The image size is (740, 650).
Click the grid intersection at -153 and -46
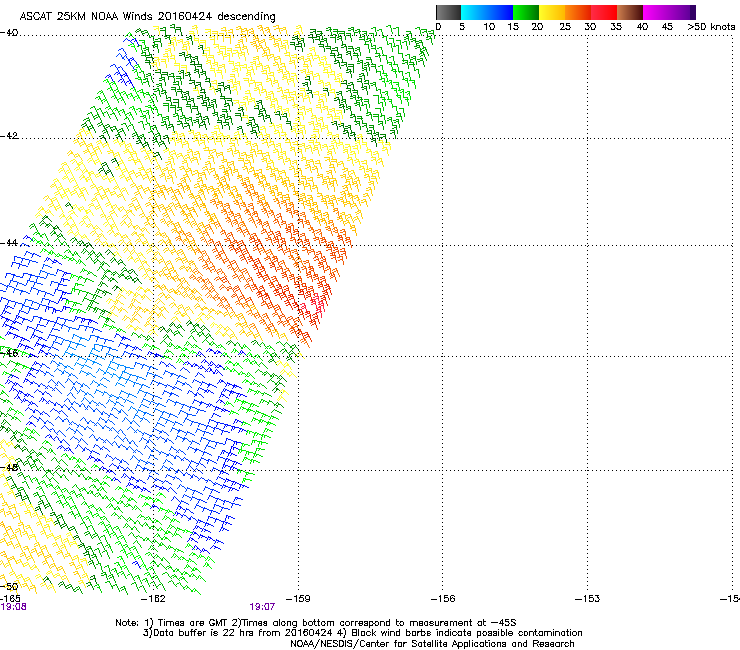(587, 356)
